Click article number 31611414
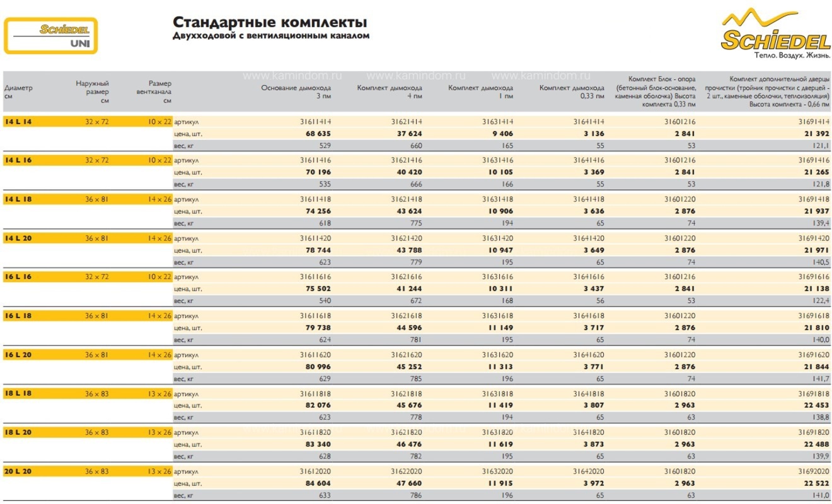Viewport: 832px width, 504px height. click(x=316, y=122)
